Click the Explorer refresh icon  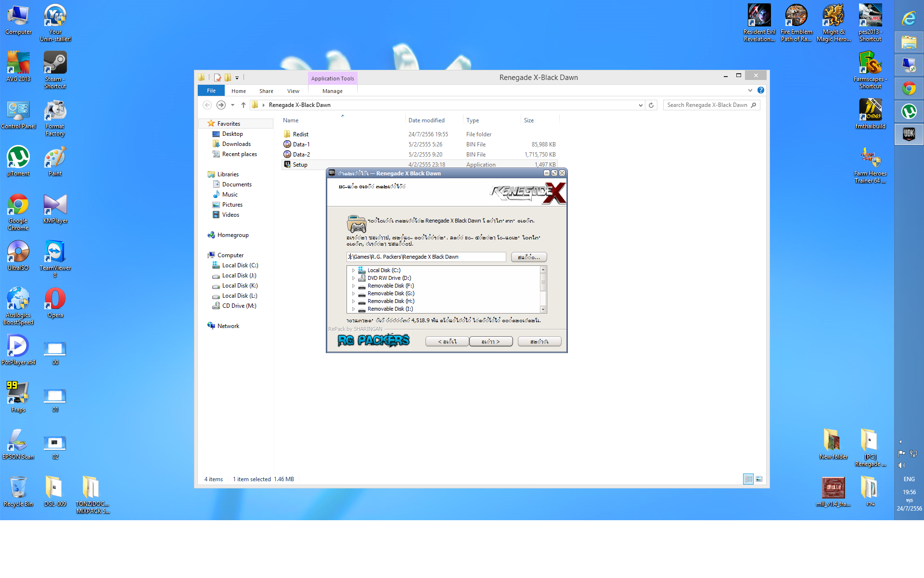(x=651, y=105)
